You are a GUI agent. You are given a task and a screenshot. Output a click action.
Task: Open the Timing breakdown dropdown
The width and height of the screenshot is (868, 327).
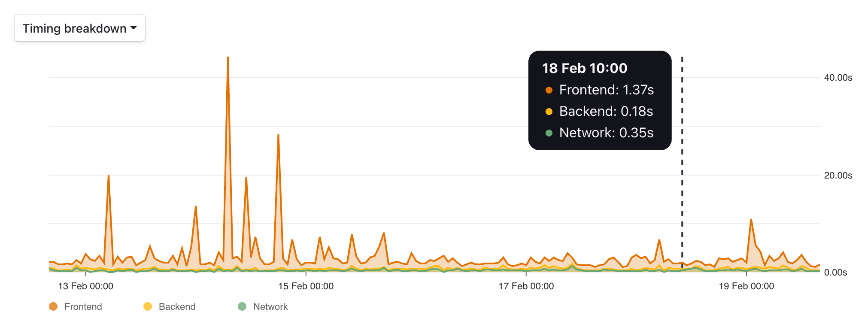tap(80, 28)
